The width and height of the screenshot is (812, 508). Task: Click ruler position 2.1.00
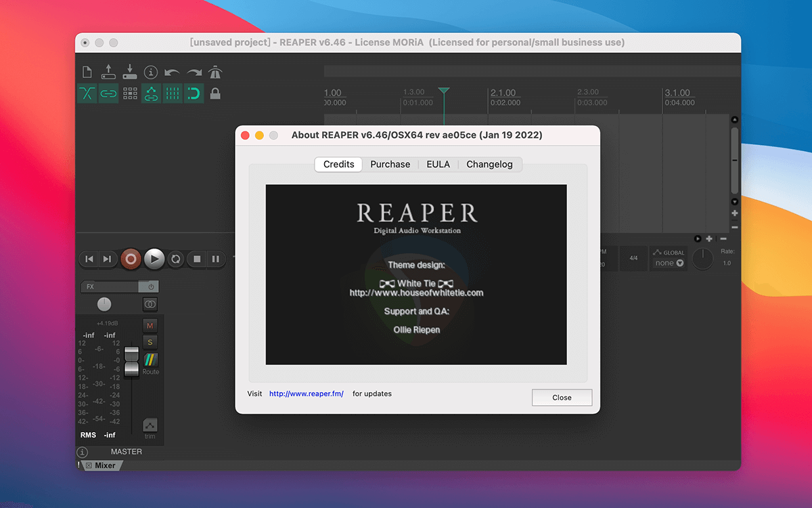coord(503,93)
